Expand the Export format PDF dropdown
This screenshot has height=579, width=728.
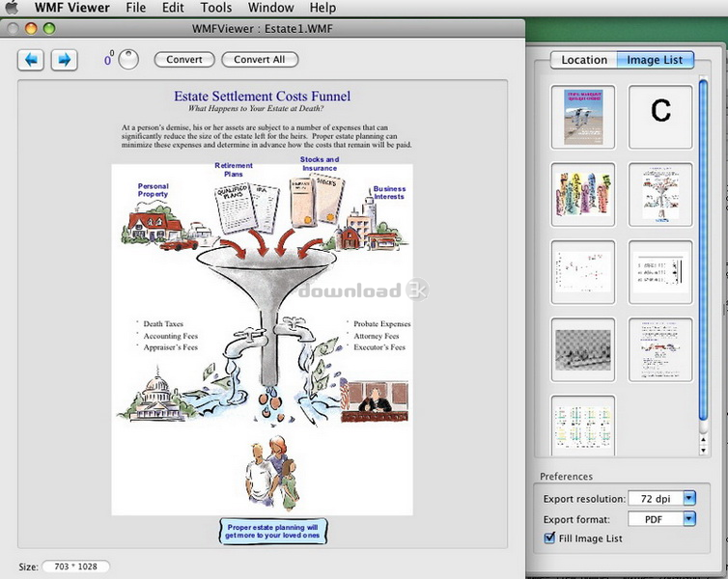pos(689,519)
